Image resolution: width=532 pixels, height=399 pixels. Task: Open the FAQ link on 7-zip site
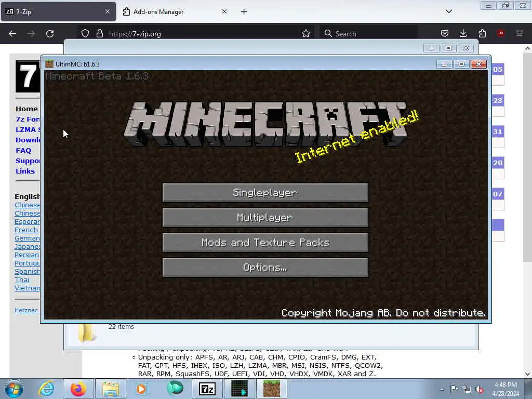pos(23,150)
